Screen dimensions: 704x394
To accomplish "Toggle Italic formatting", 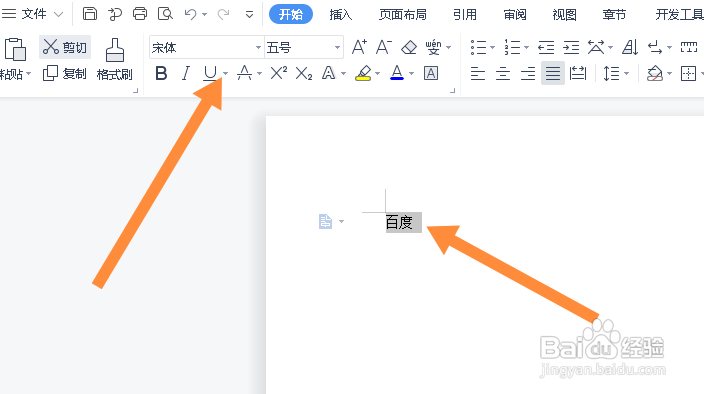I will coord(185,73).
